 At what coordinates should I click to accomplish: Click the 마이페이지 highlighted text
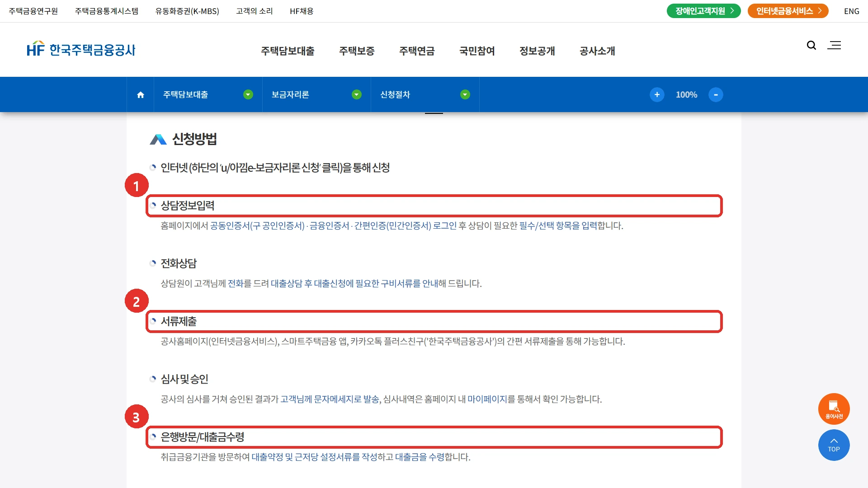(x=487, y=399)
